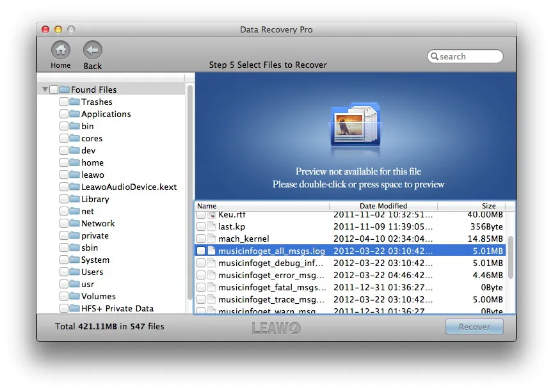This screenshot has height=392, width=553.
Task: Enable the last.kp file checkbox
Action: 201,226
